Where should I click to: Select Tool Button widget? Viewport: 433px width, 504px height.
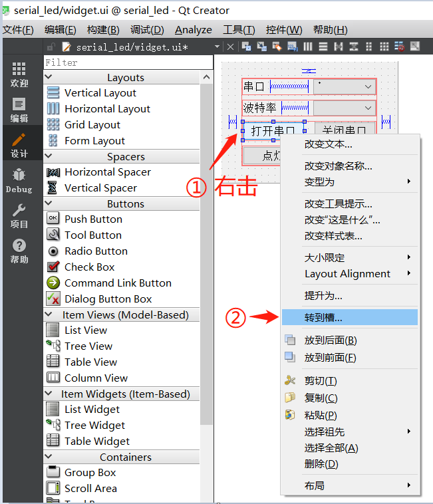tap(84, 235)
